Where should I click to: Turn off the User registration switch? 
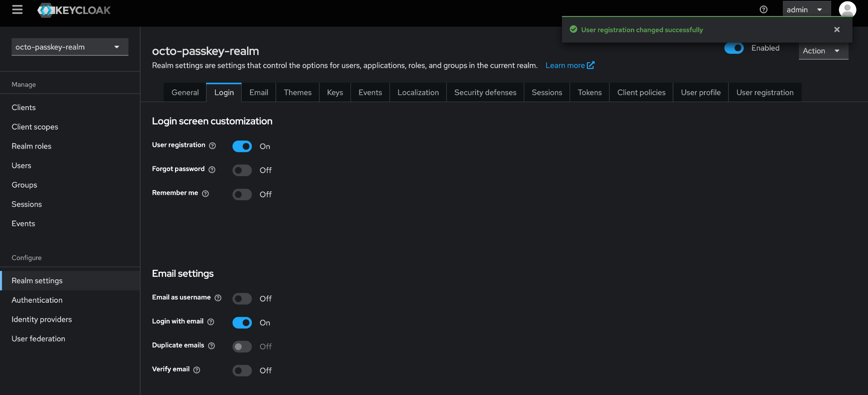tap(242, 146)
